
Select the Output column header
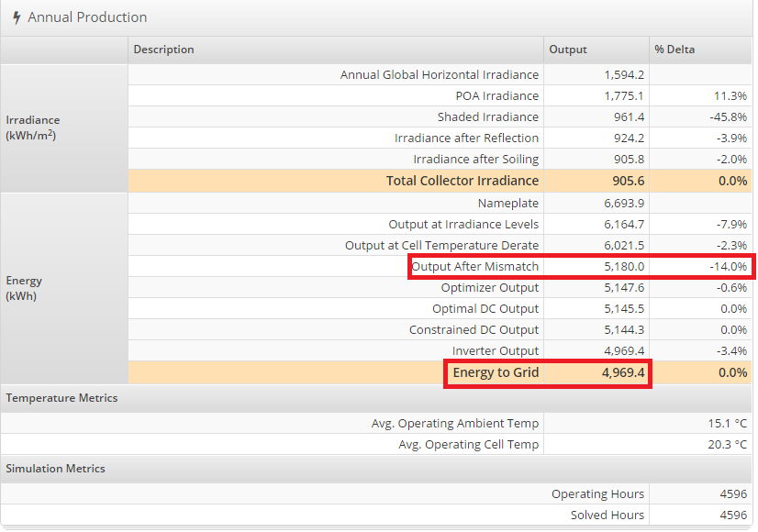click(567, 50)
